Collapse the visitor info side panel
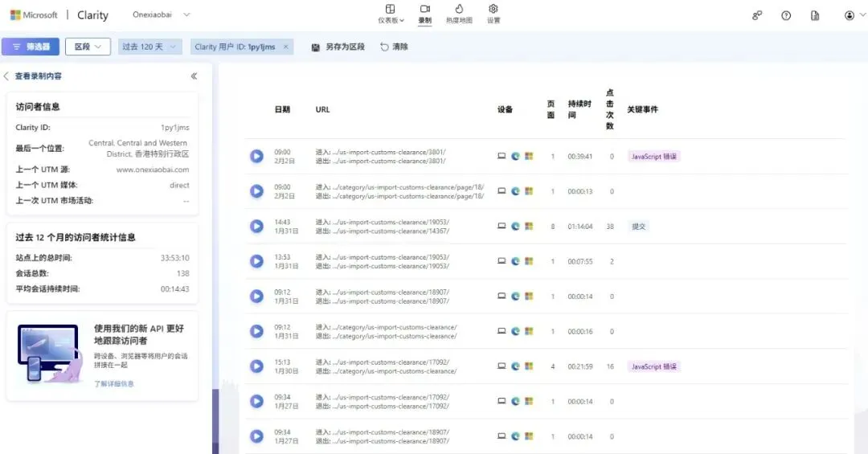The height and width of the screenshot is (454, 868). tap(194, 76)
